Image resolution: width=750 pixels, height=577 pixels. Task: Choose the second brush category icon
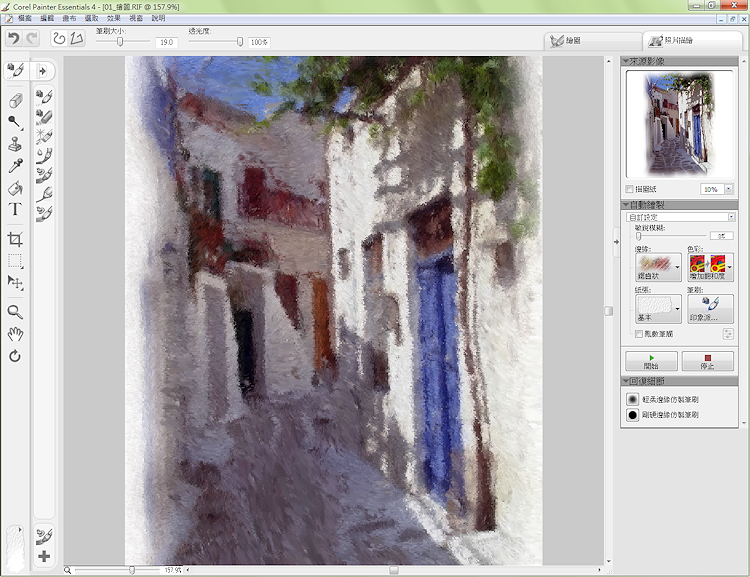tap(44, 117)
